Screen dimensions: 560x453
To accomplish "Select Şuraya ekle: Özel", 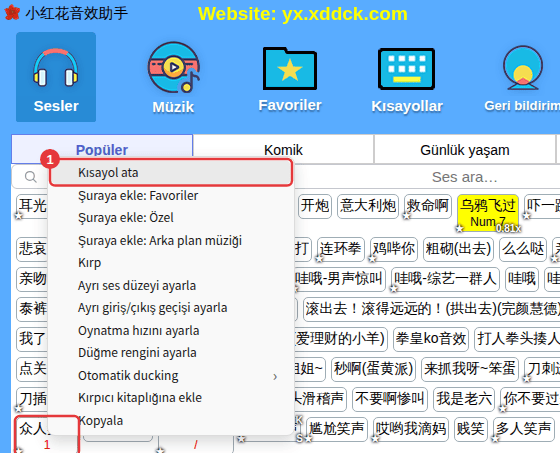I will pyautogui.click(x=171, y=218).
